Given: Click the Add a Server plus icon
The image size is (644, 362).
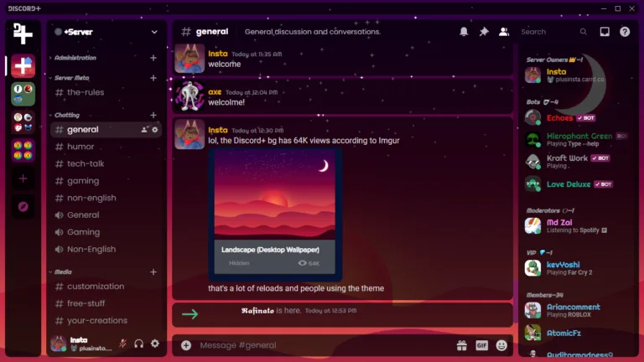Looking at the screenshot, I should tap(23, 178).
